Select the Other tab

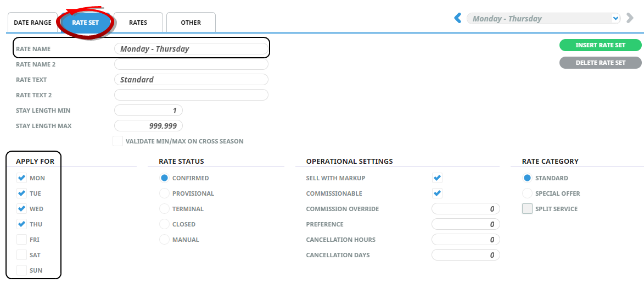pos(191,23)
